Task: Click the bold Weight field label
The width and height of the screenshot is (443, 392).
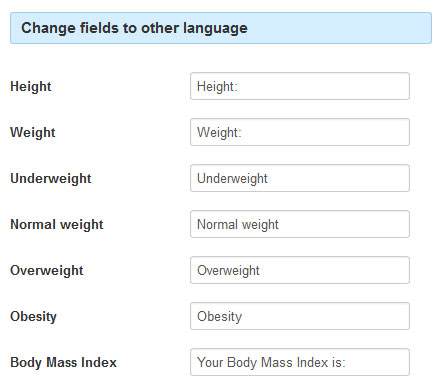Action: [x=33, y=133]
